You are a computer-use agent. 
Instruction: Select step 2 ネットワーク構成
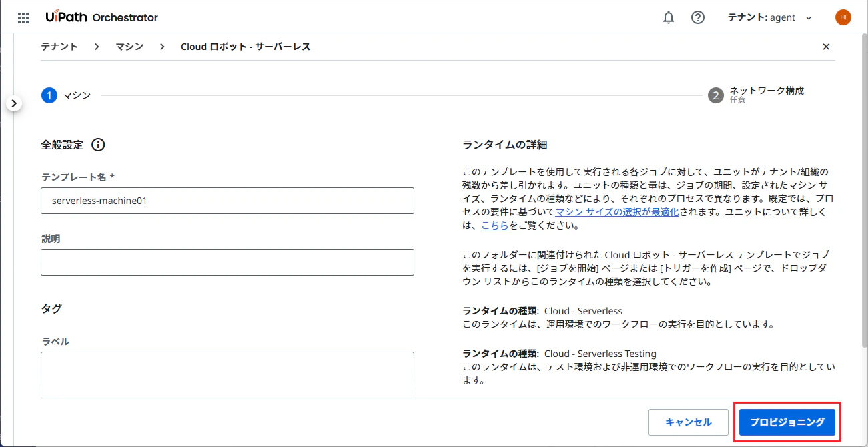pyautogui.click(x=756, y=95)
